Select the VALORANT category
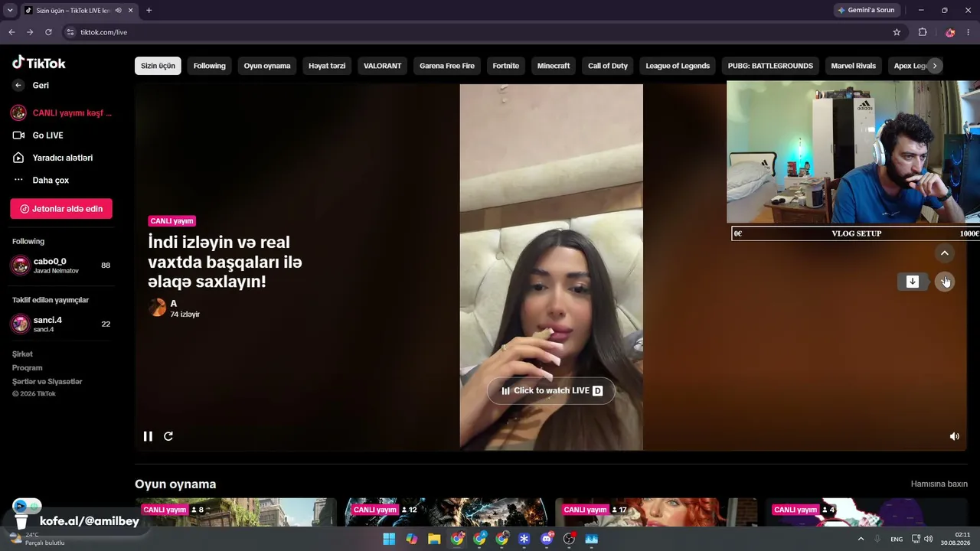 (x=382, y=66)
